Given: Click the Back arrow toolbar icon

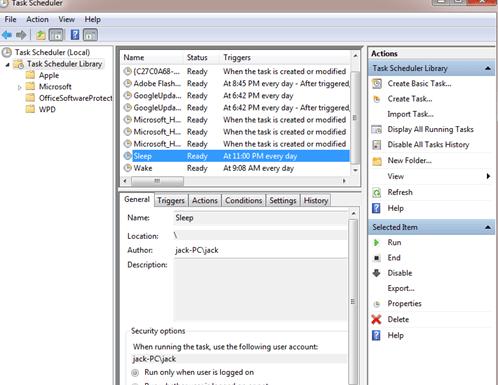Looking at the screenshot, I should (7, 34).
